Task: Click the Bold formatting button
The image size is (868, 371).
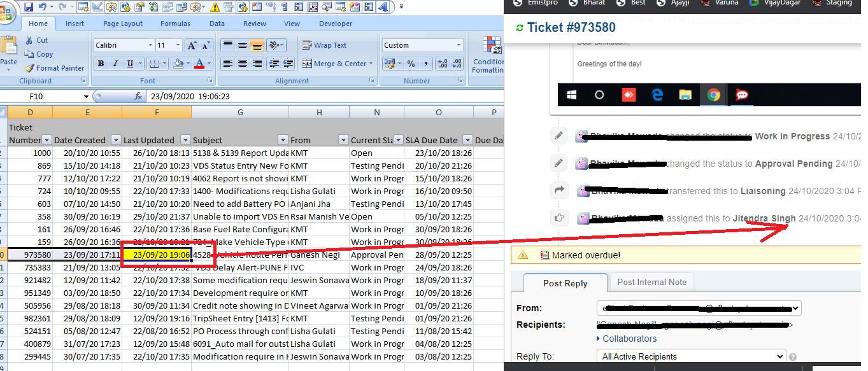Action: click(x=101, y=64)
